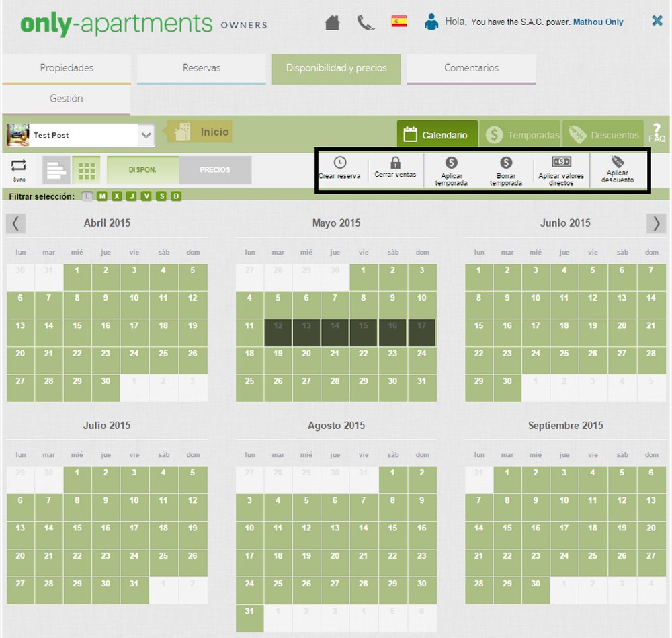Click the Aplicar temporada icon
The image size is (672, 638).
coord(452,163)
